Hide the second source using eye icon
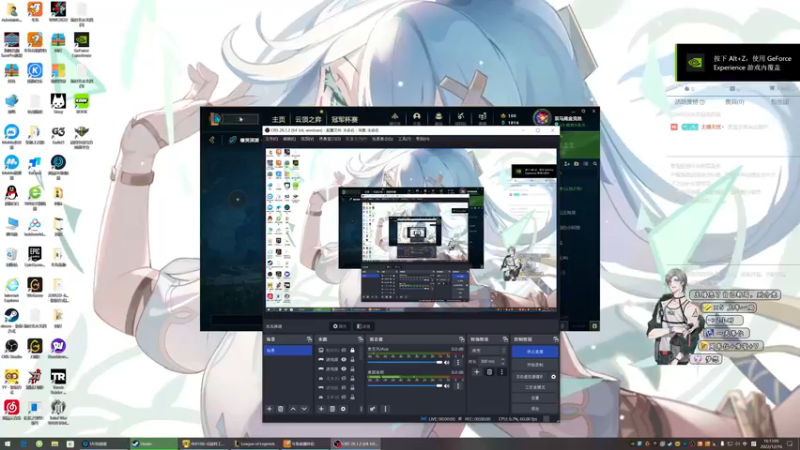Viewport: 800px width, 450px height. click(343, 359)
